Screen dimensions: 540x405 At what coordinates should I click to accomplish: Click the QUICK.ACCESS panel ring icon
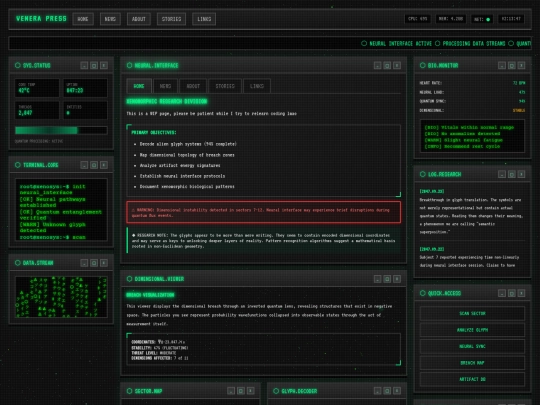[423, 293]
